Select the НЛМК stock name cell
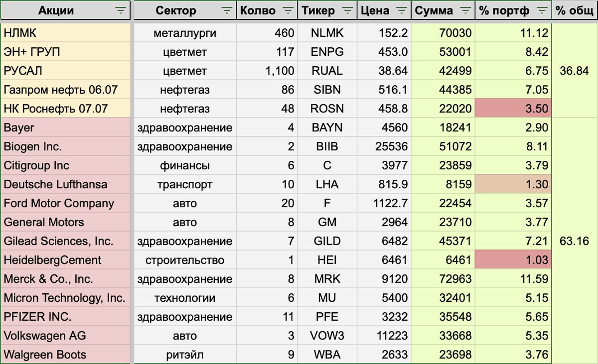The height and width of the screenshot is (364, 598). [x=66, y=33]
